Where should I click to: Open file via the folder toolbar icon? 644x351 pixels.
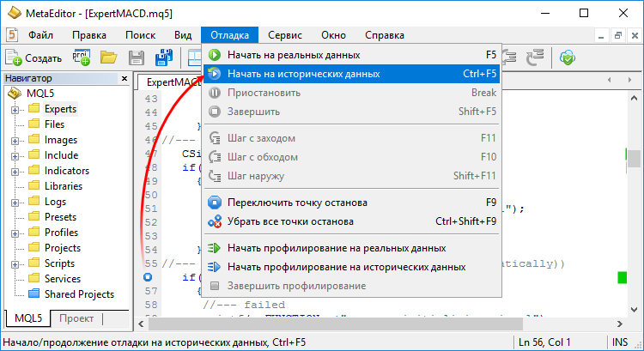108,57
